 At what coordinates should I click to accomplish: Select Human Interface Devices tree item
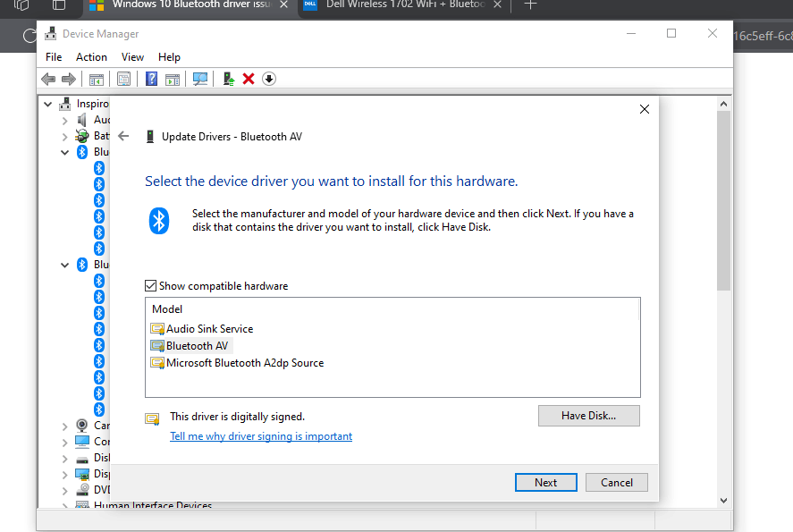[x=153, y=504]
